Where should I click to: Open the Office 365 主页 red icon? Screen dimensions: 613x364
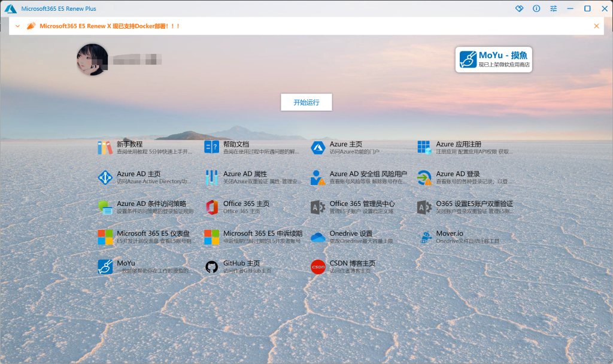tap(212, 207)
